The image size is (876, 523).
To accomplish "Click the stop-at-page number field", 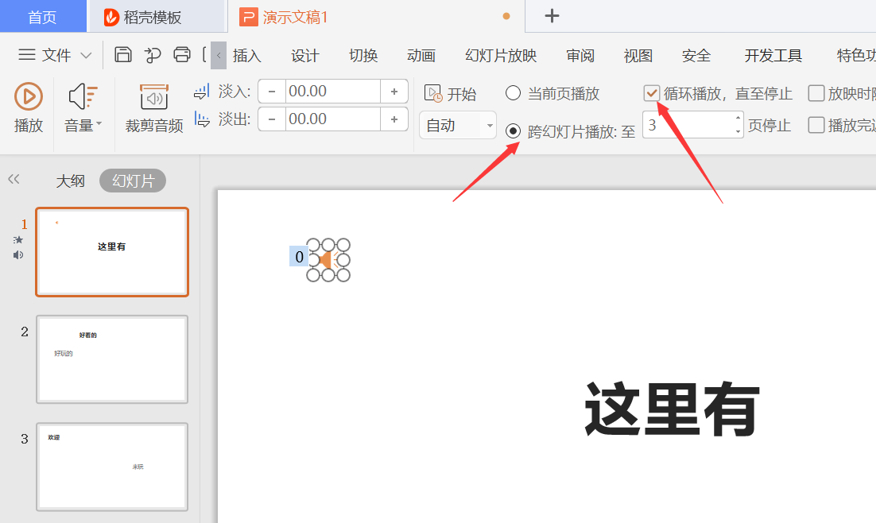I will click(688, 125).
